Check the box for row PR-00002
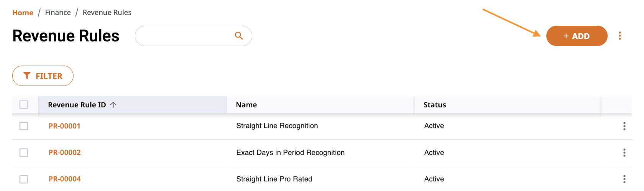This screenshot has width=644, height=191. point(24,153)
